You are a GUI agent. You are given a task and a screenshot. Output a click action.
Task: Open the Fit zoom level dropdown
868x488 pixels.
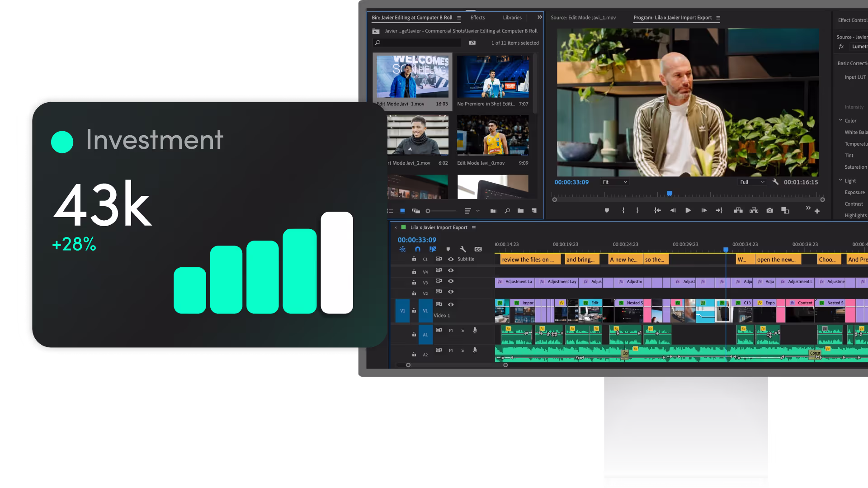click(x=615, y=182)
